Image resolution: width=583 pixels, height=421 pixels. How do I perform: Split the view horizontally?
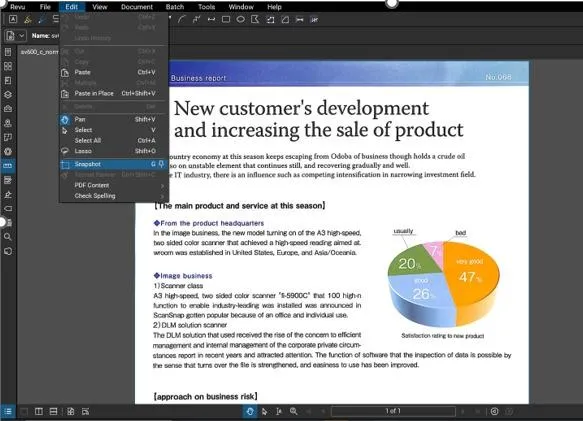click(54, 411)
